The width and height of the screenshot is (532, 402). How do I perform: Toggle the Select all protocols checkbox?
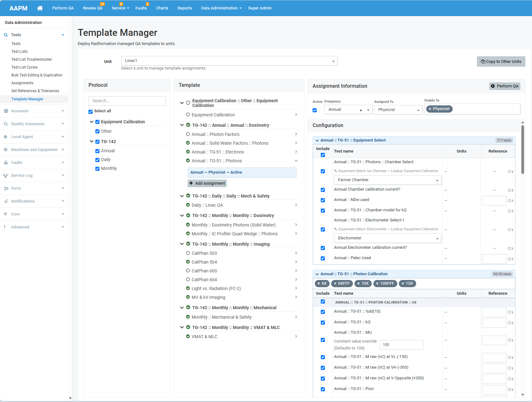tap(91, 111)
